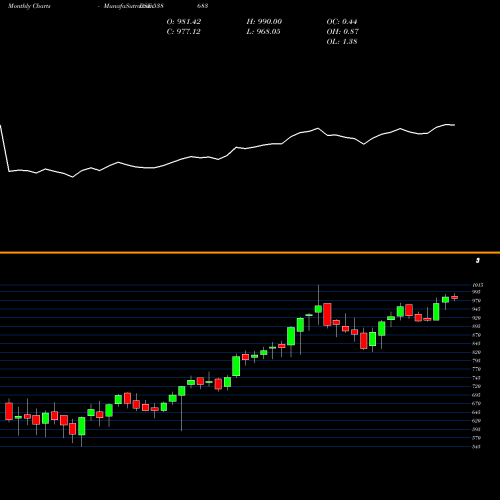Click the 770 price axis label

[476, 369]
